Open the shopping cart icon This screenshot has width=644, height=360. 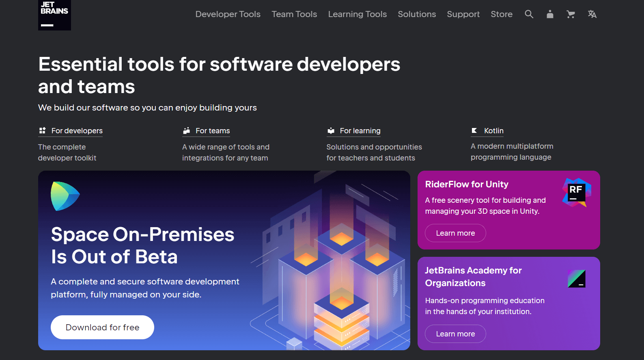point(571,14)
